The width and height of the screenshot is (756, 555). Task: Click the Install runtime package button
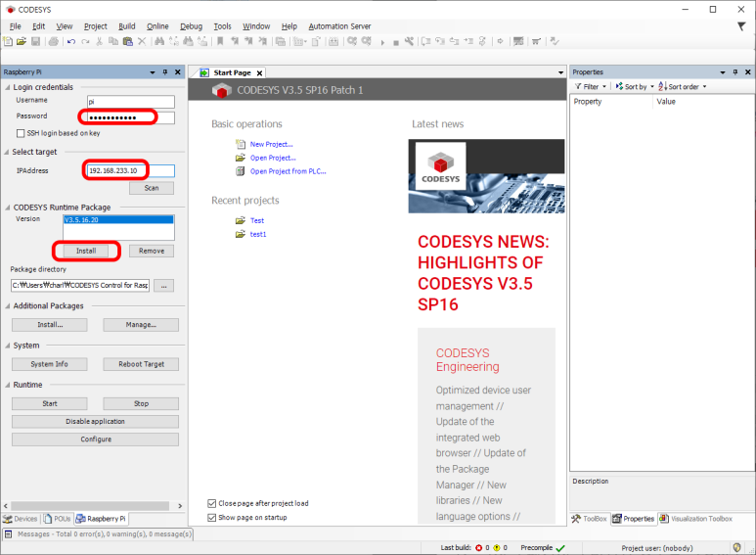click(x=86, y=251)
